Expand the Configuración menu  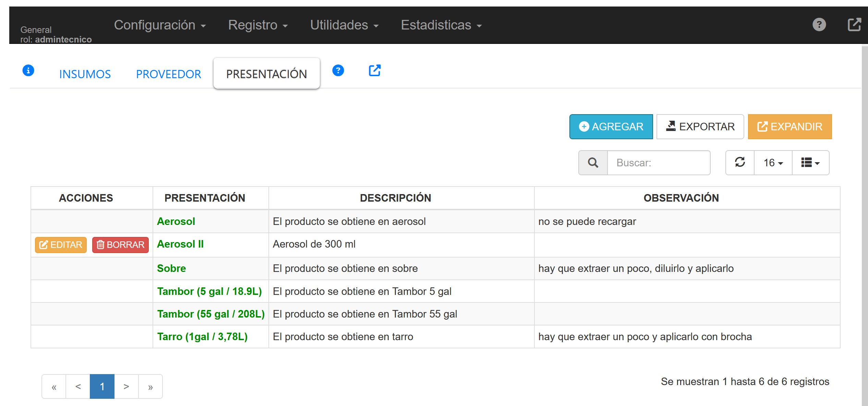tap(160, 25)
